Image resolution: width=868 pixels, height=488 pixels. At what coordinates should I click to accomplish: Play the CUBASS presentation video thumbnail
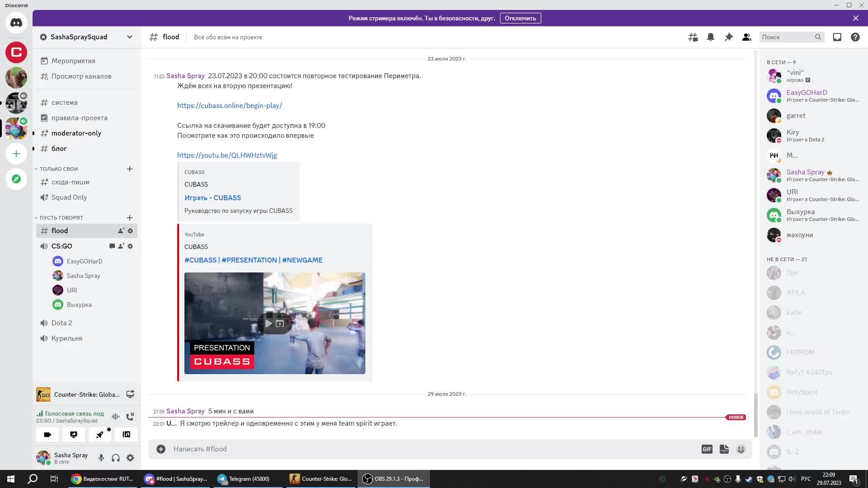pyautogui.click(x=269, y=324)
